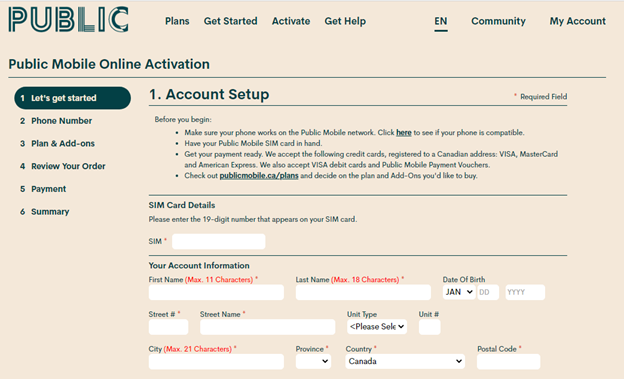This screenshot has width=624, height=379.
Task: Click the DD birth day field
Action: tap(488, 292)
